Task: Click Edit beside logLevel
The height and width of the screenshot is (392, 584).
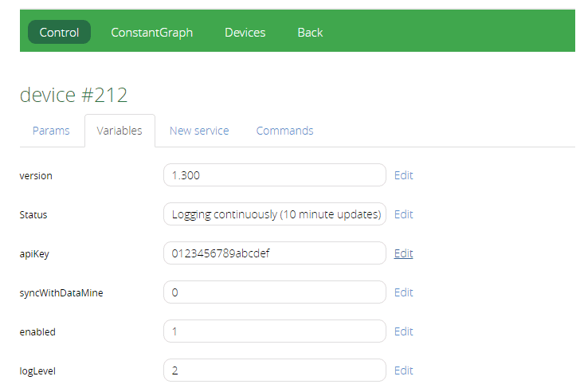Action: pos(404,370)
